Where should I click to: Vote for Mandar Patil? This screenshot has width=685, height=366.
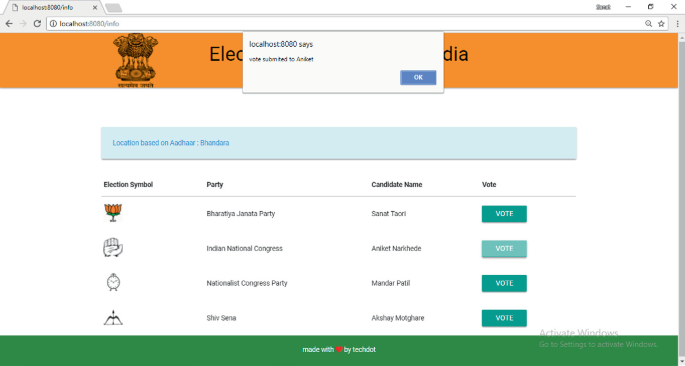[504, 283]
